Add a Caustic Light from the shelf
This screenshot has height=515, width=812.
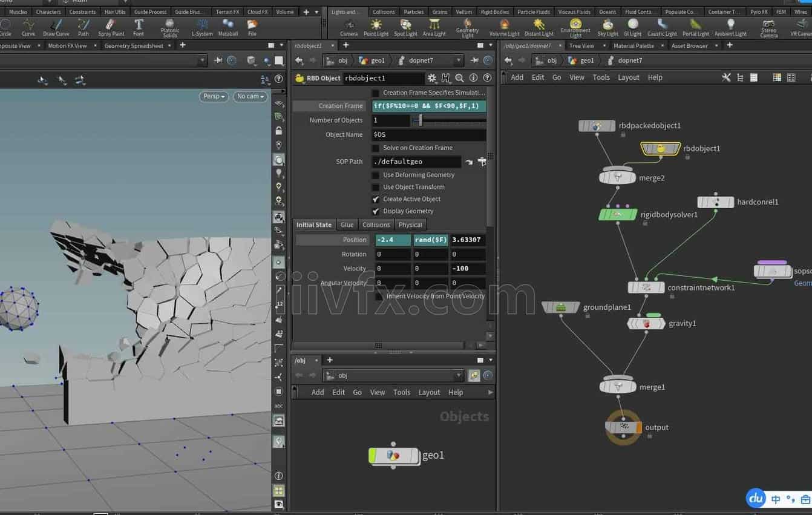[662, 27]
